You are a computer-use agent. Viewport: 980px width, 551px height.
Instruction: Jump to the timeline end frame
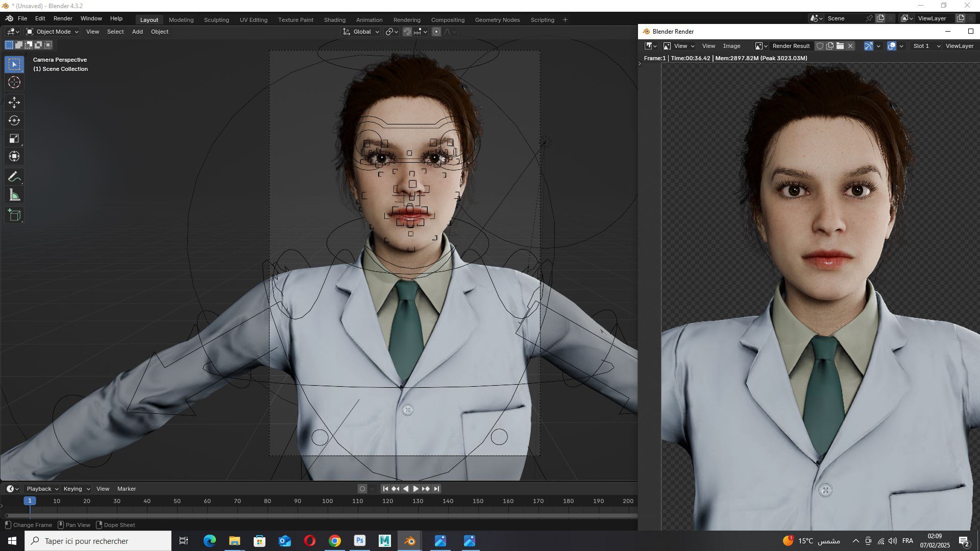pos(436,489)
